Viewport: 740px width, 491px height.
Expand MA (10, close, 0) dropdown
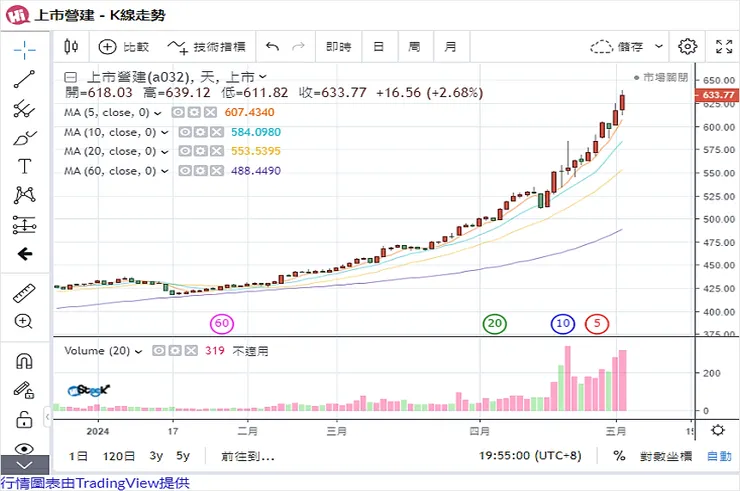164,133
